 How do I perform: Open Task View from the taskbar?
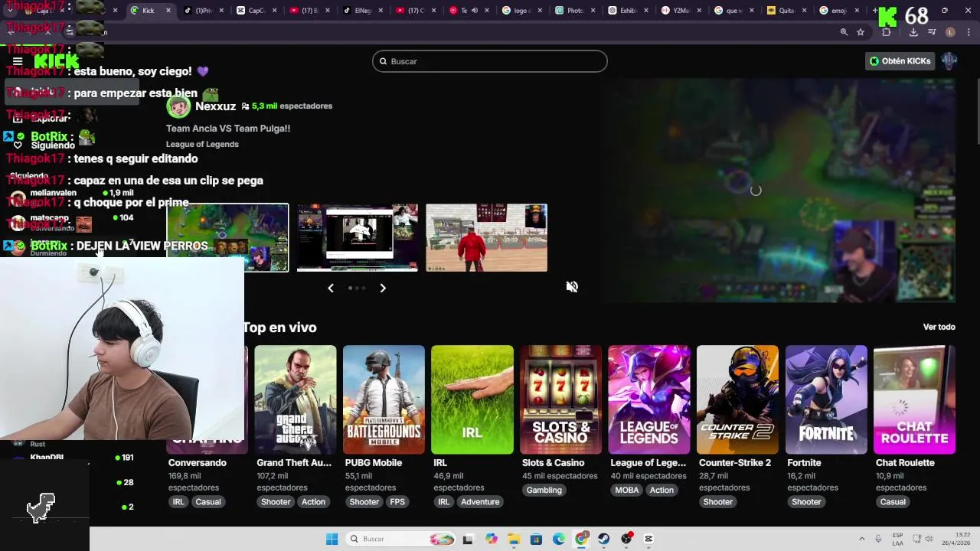coord(468,539)
